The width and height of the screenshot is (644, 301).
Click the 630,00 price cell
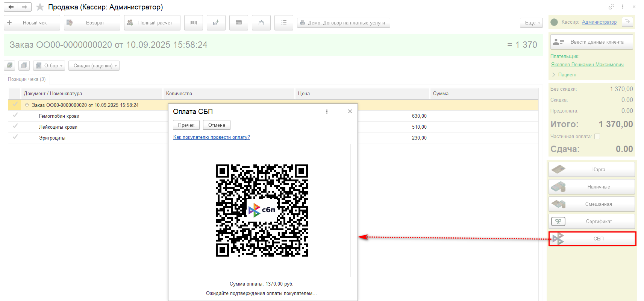[x=419, y=116]
